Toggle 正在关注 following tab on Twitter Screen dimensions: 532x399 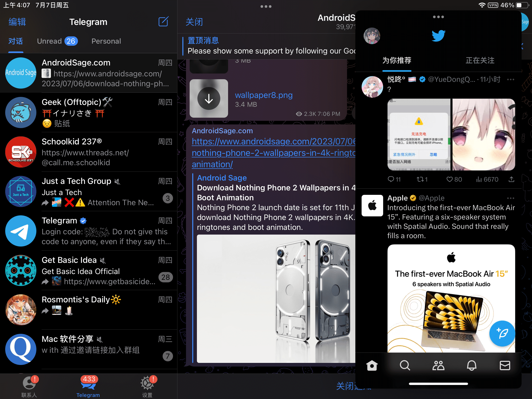point(481,60)
